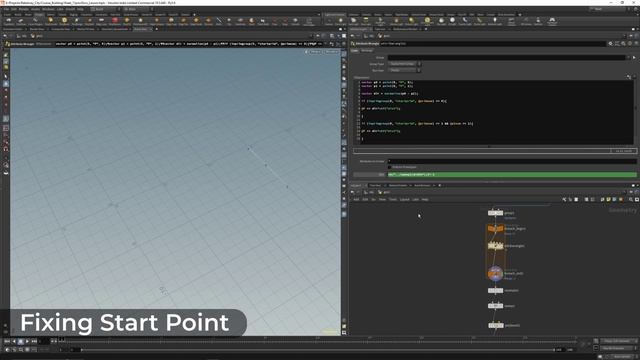The width and height of the screenshot is (640, 360).
Task: Select the Spot Light shelf tool
Action: coord(353,21)
